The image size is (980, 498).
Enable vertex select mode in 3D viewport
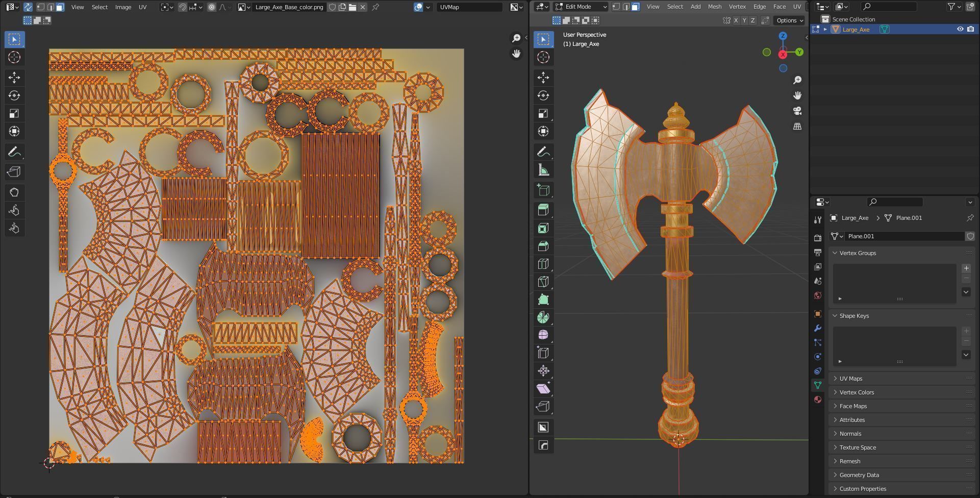[616, 7]
